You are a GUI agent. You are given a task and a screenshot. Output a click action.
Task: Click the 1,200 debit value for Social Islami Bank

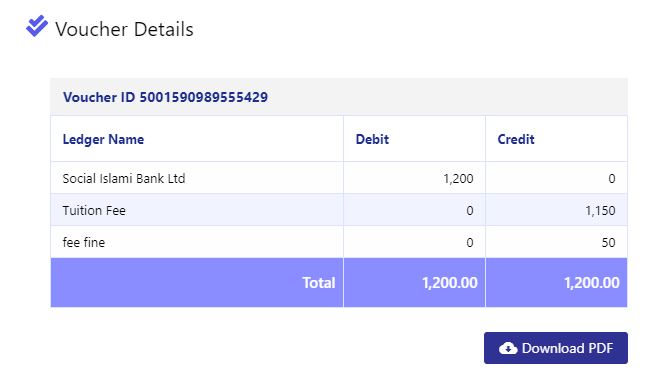[x=458, y=179]
